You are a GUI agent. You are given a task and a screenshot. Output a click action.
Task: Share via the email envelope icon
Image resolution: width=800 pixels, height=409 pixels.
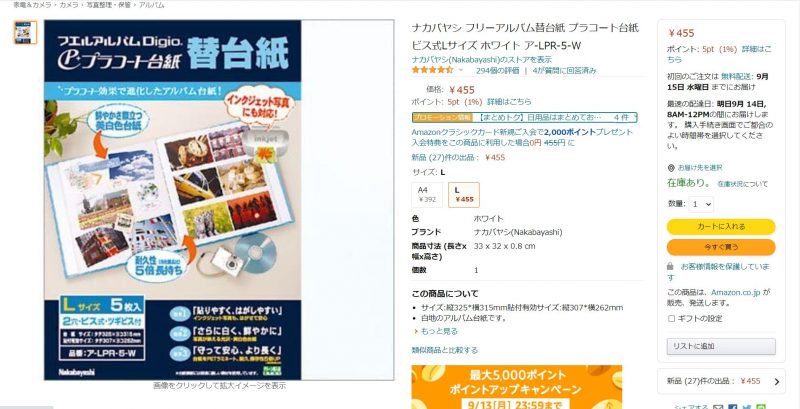pyautogui.click(x=718, y=407)
